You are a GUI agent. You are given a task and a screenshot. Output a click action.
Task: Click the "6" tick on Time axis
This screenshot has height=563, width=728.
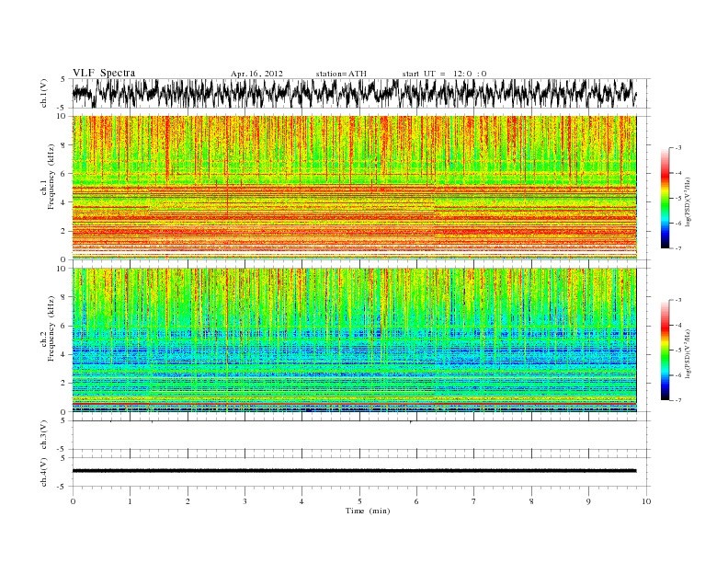416,501
